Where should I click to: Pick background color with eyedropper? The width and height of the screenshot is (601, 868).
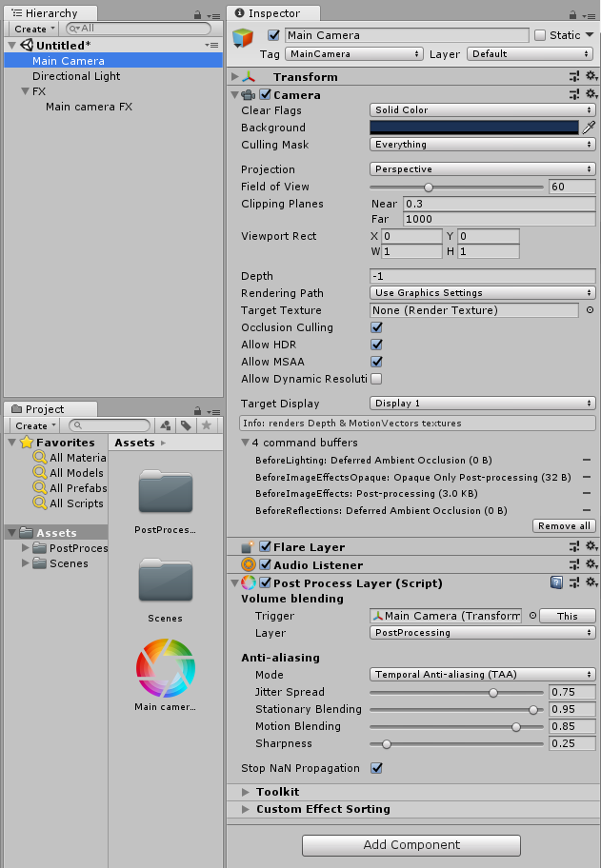pyautogui.click(x=589, y=128)
